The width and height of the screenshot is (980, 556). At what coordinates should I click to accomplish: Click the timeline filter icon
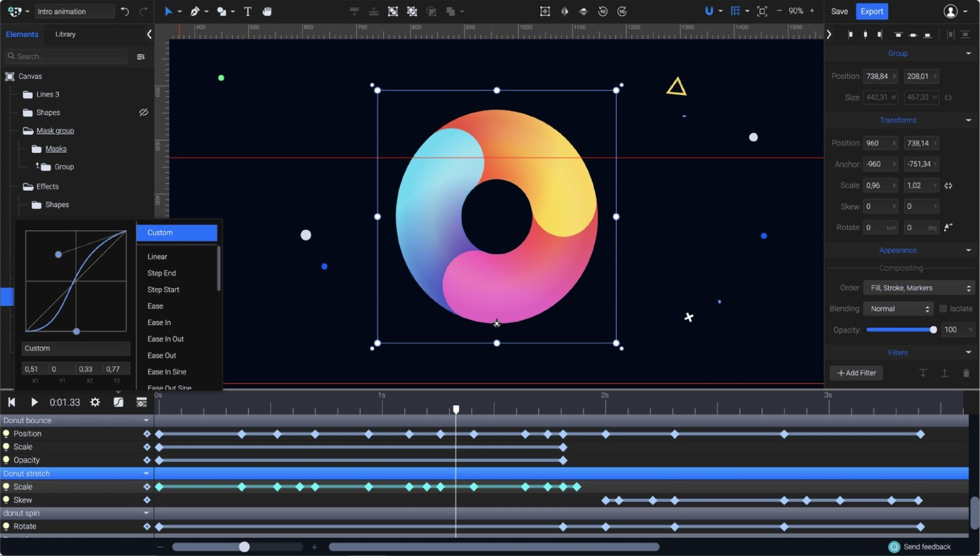pos(142,402)
